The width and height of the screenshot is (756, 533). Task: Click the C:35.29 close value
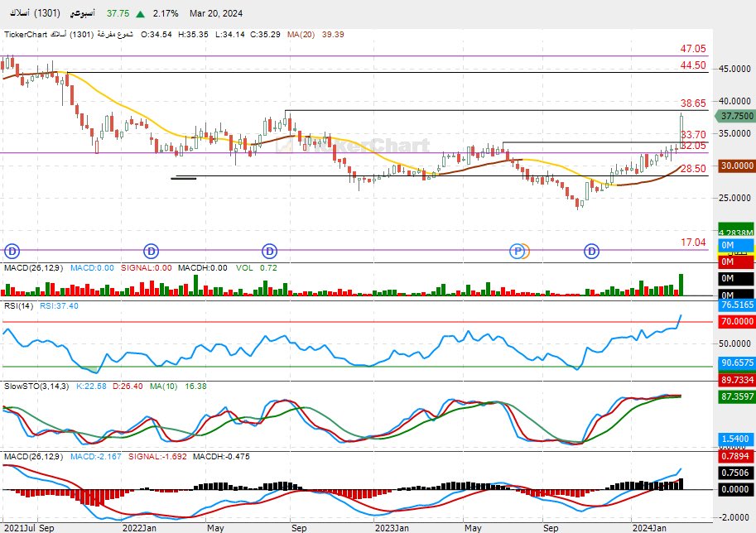tap(265, 35)
